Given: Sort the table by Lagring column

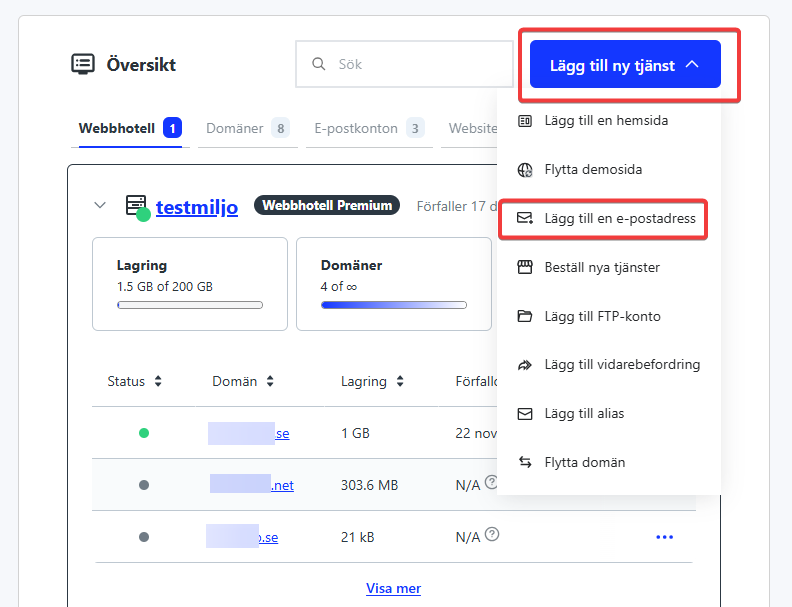Looking at the screenshot, I should [372, 381].
